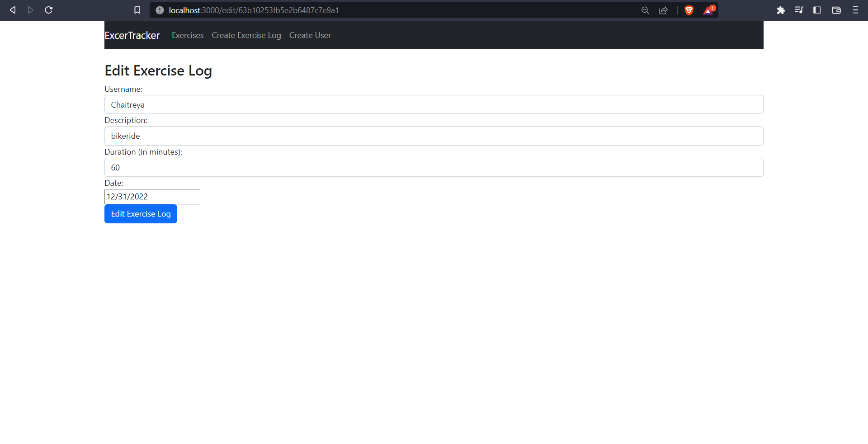Screen dimensions: 868x444
Task: Click the ExcerTracker brand logo
Action: [x=132, y=35]
